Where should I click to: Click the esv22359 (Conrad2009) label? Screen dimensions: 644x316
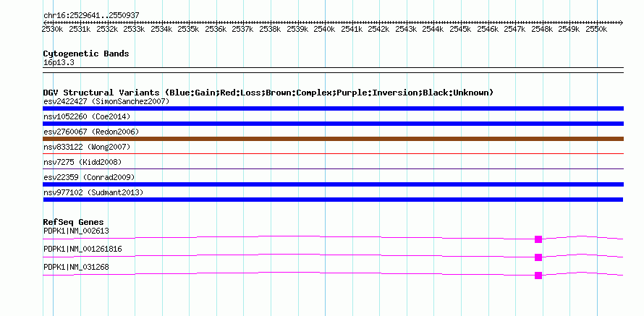pyautogui.click(x=89, y=177)
